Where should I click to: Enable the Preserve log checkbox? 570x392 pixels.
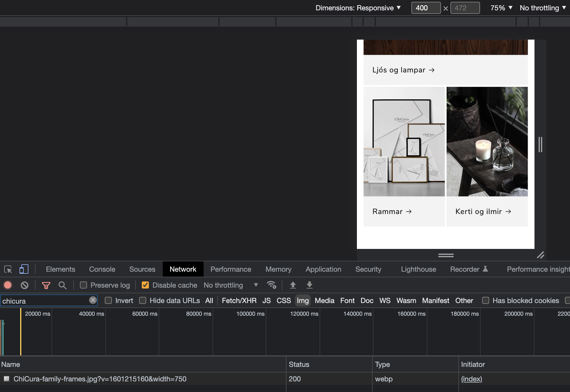pyautogui.click(x=83, y=285)
